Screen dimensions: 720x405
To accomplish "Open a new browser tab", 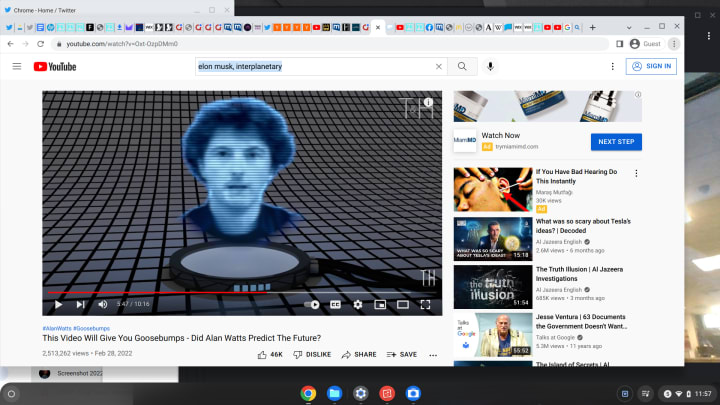I will [592, 28].
